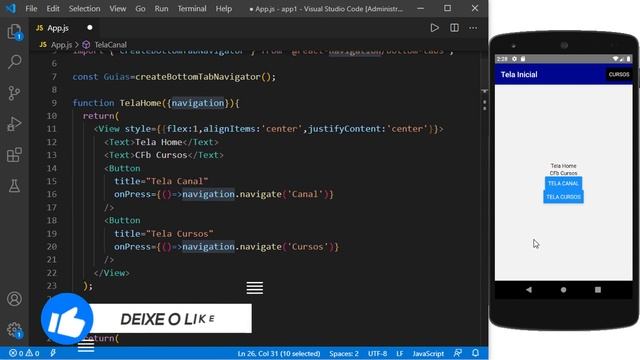Screen dimensions: 640x360
Task: Open the Help menu
Action: (224, 9)
